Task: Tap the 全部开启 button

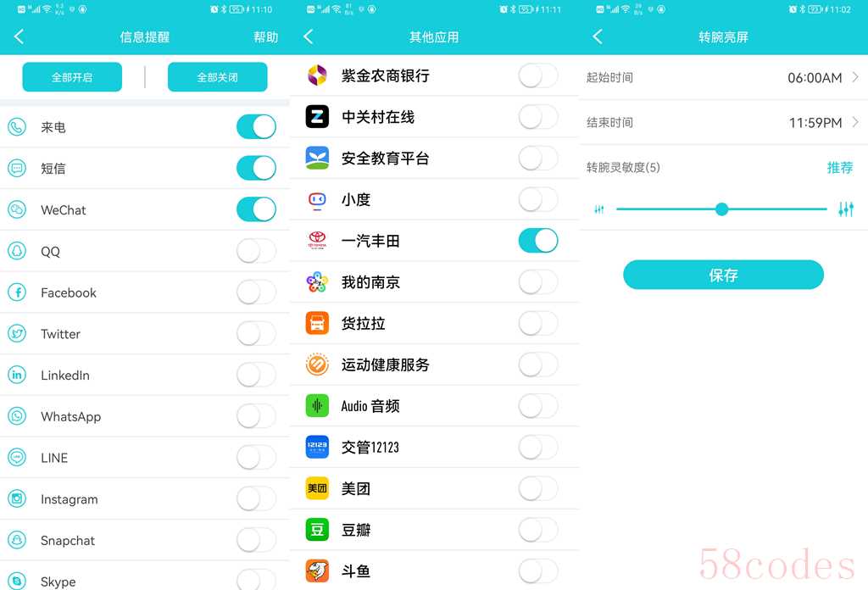Action: (72, 77)
